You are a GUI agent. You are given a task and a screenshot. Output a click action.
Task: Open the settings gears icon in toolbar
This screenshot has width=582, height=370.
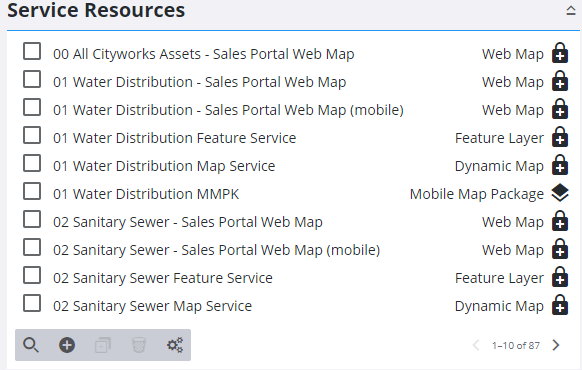coord(175,345)
